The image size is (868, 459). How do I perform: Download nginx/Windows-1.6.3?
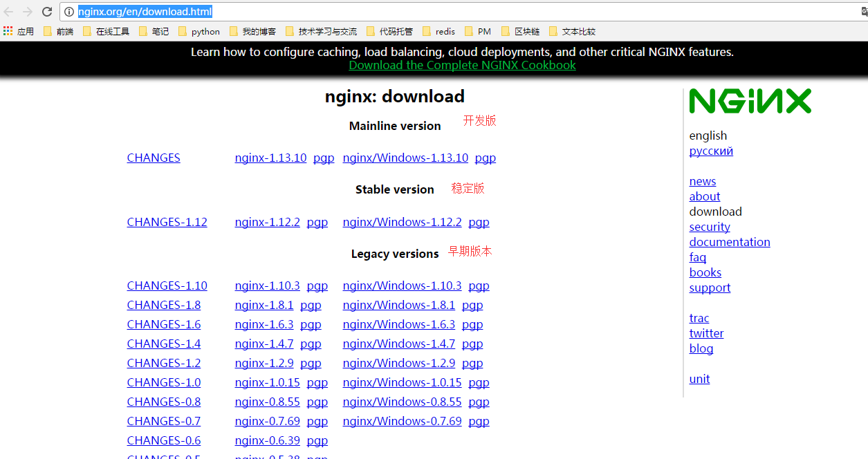399,324
